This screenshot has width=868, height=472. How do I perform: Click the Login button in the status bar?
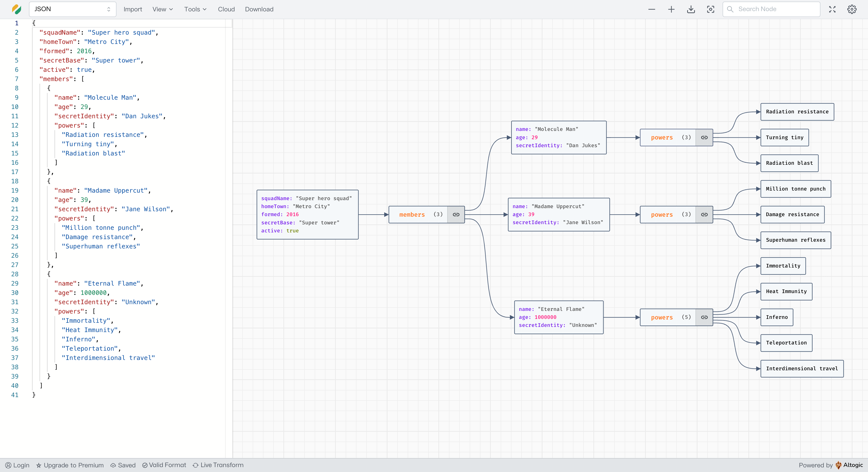[x=18, y=465]
